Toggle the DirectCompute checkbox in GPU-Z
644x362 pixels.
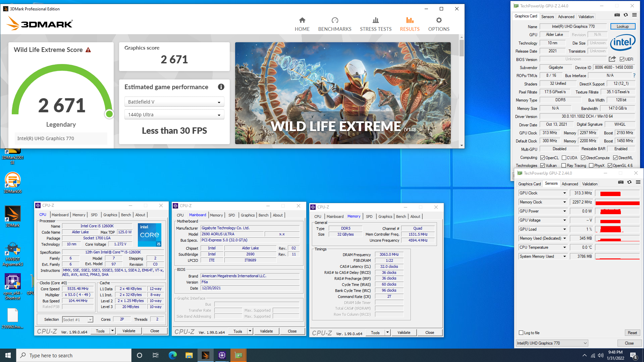(x=583, y=158)
